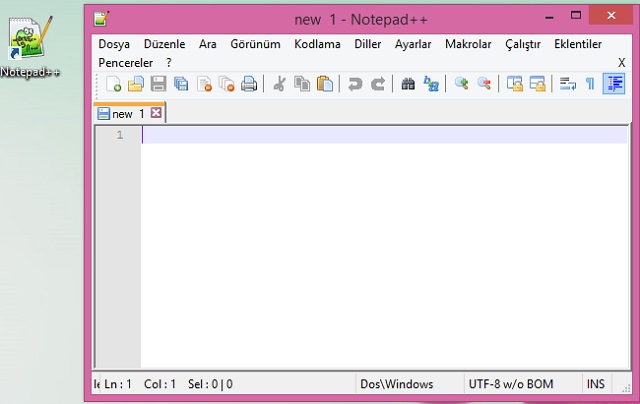Screen dimensions: 640x404
Task: Click "Ln : 1" in the status bar
Action: (118, 384)
